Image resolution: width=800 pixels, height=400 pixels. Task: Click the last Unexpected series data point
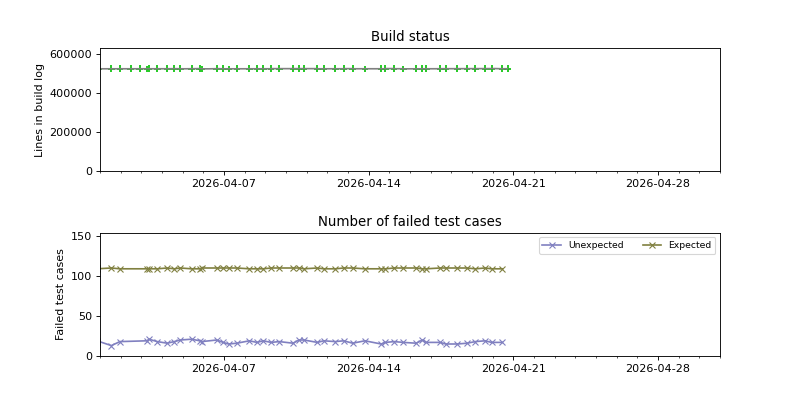pos(502,342)
